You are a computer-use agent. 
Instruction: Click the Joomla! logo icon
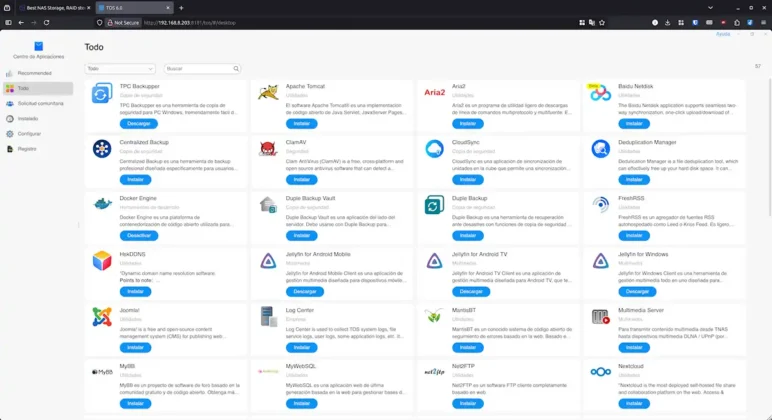click(x=102, y=317)
